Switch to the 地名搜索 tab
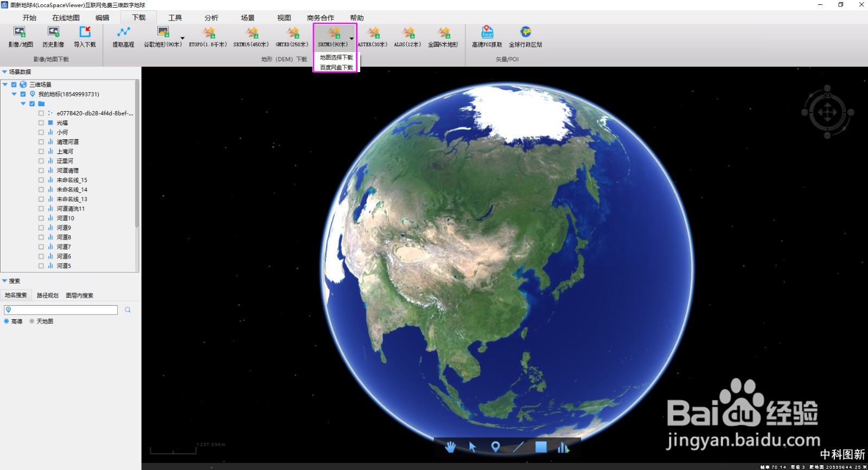This screenshot has width=868, height=470. point(16,295)
